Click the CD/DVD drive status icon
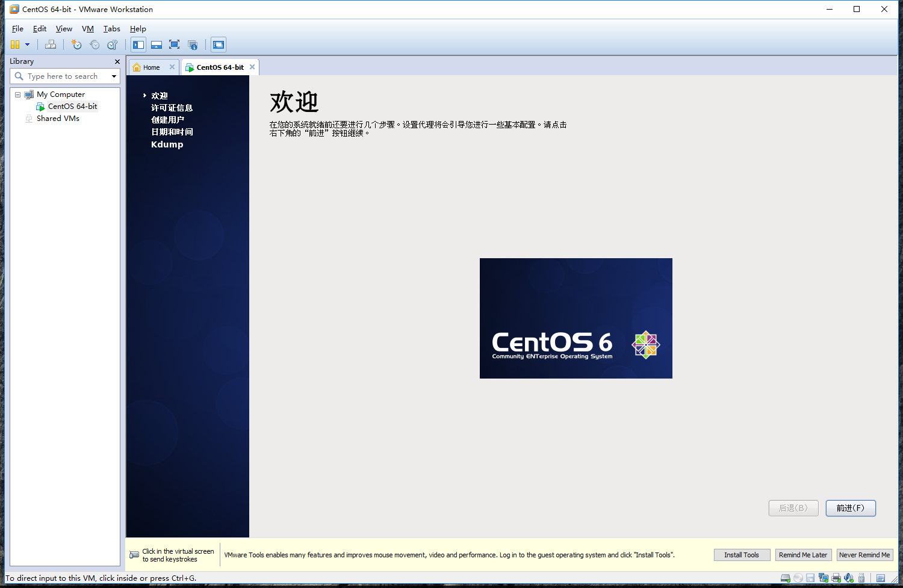This screenshot has width=903, height=588. [798, 578]
